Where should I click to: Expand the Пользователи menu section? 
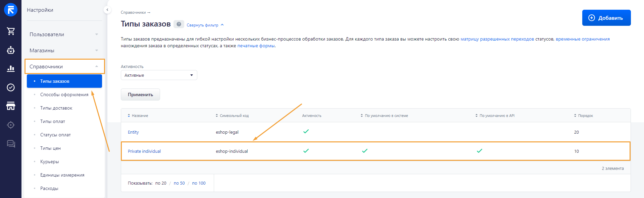pyautogui.click(x=64, y=35)
